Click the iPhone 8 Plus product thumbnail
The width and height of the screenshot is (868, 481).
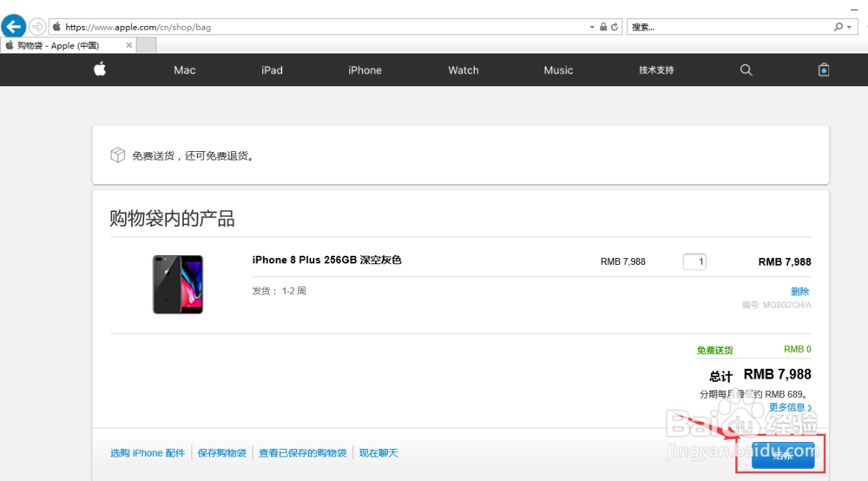click(178, 285)
